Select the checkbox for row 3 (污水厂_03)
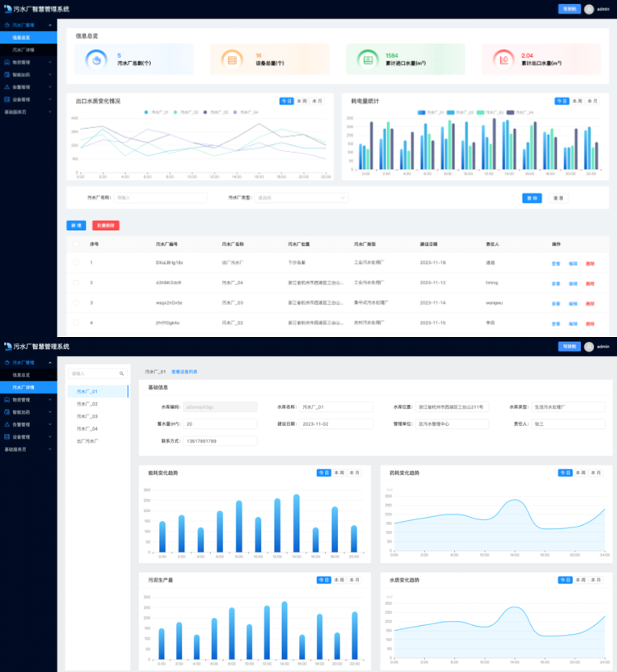This screenshot has width=617, height=672. click(76, 303)
